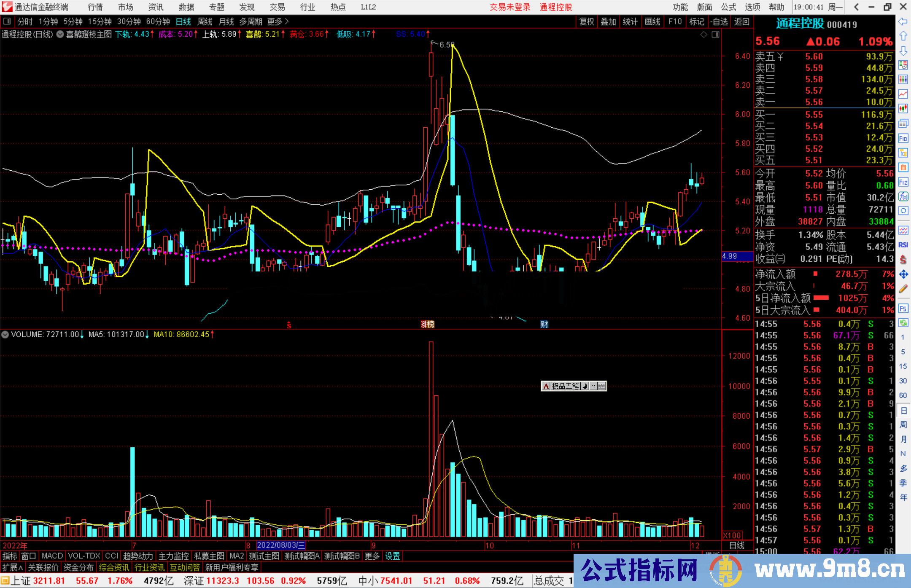This screenshot has width=911, height=588.
Task: Click the RSI indicator sidebar icon
Action: 903,245
